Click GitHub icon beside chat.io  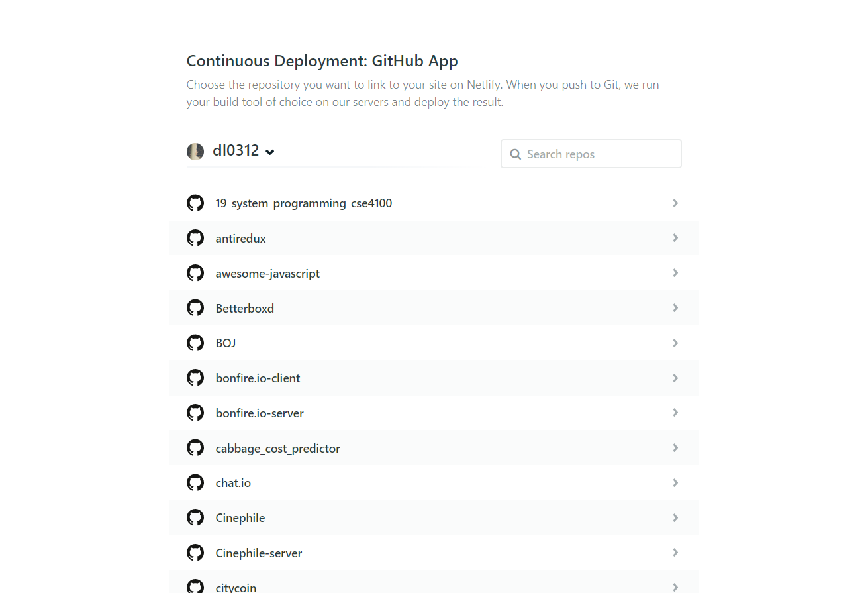tap(195, 482)
